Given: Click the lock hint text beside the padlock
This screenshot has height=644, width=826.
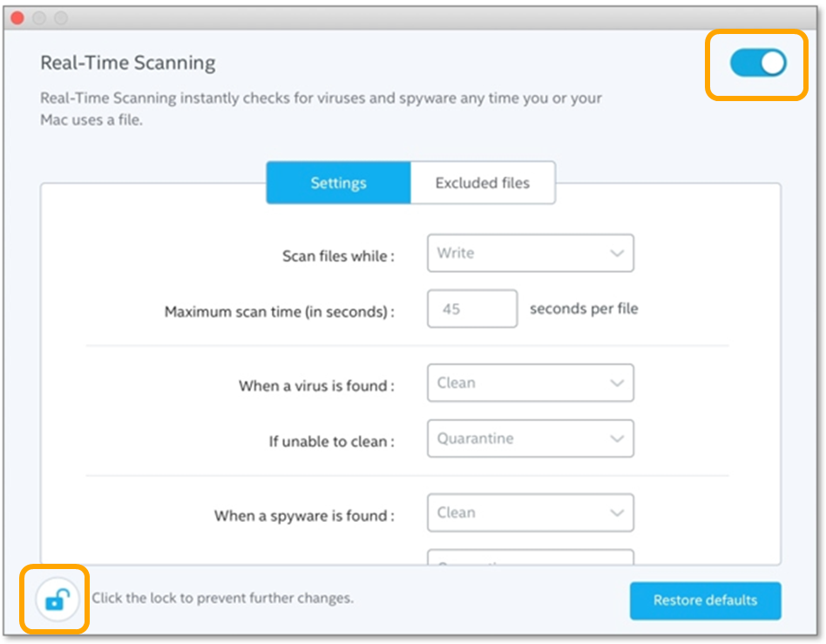Looking at the screenshot, I should pos(222,598).
